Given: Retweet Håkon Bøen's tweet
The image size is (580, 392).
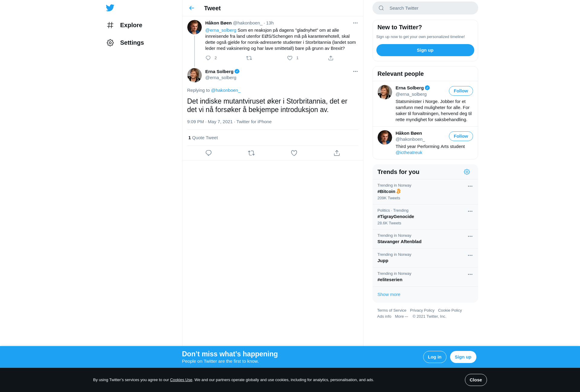Looking at the screenshot, I should (x=249, y=58).
